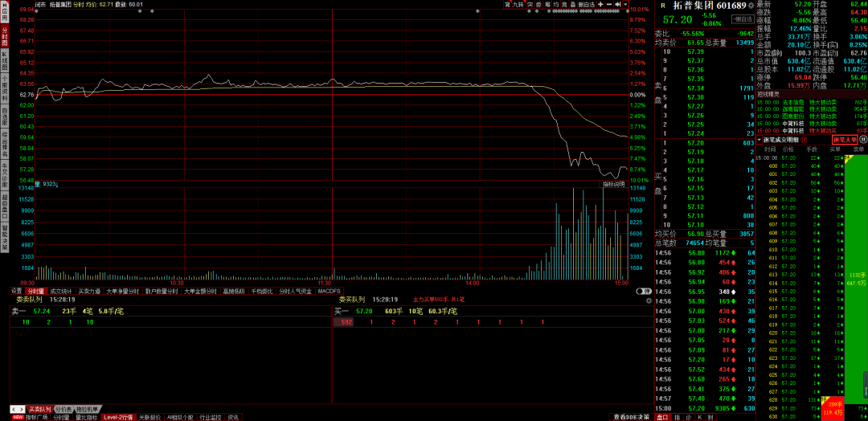Select the 买卖队列 bottom tab
This screenshot has width=868, height=421.
(40, 410)
